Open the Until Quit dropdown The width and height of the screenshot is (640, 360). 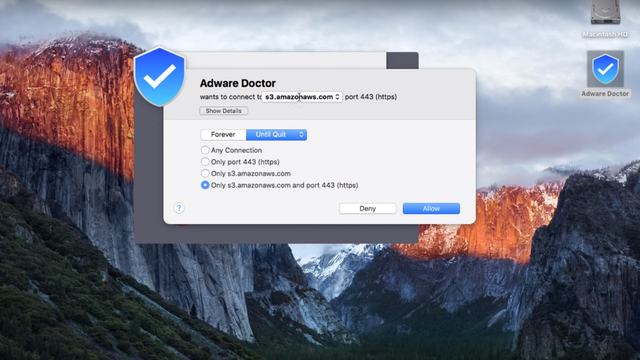276,134
